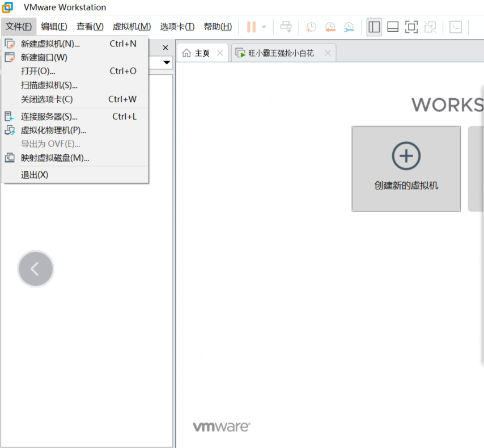
Task: Click the 创建新的虚拟机 tile
Action: pyautogui.click(x=406, y=168)
